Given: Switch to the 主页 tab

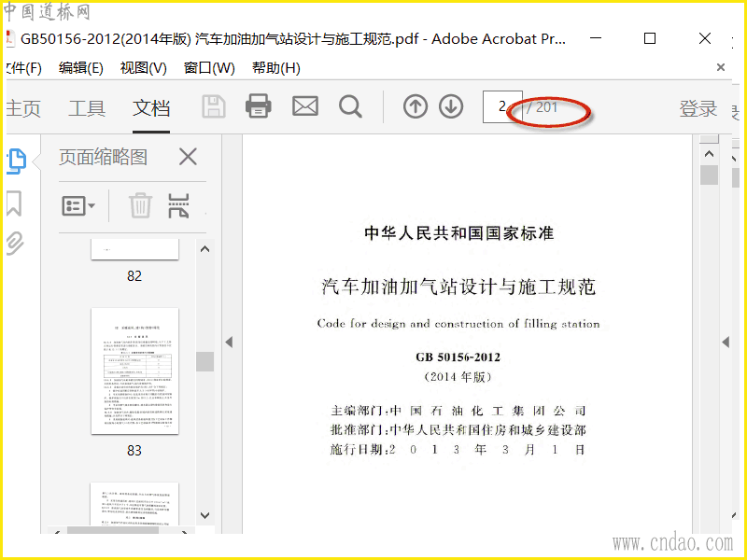Looking at the screenshot, I should click(x=22, y=108).
